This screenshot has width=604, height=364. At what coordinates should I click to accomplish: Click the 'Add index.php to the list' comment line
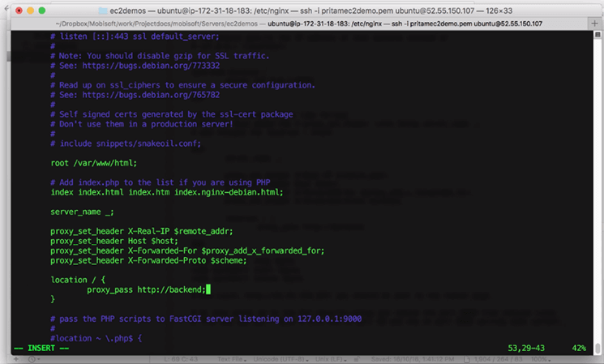(x=161, y=182)
